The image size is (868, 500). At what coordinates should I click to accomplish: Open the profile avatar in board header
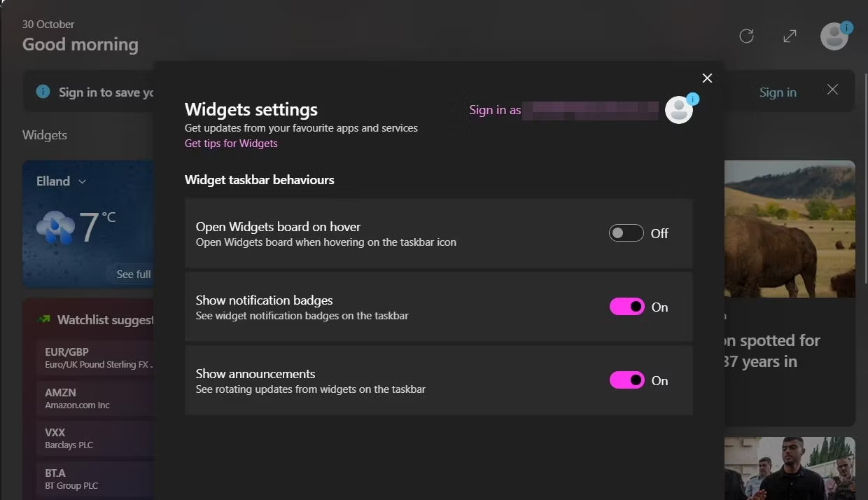point(834,36)
